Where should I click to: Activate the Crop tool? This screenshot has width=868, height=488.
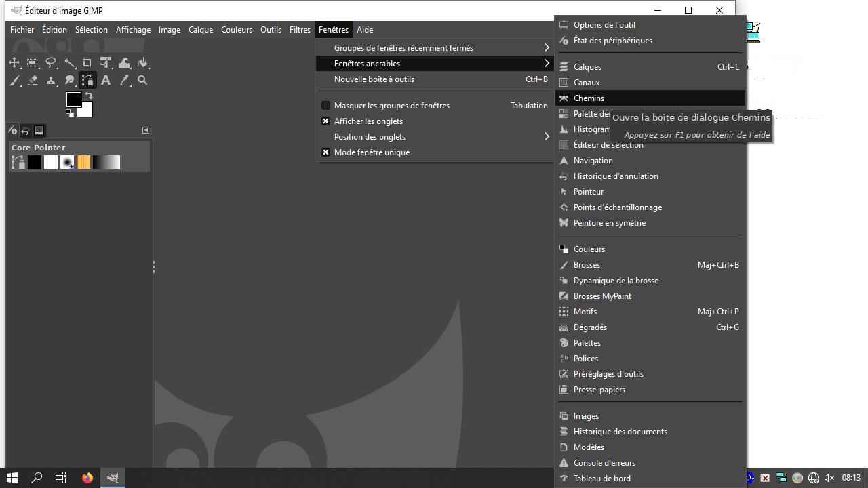[87, 63]
